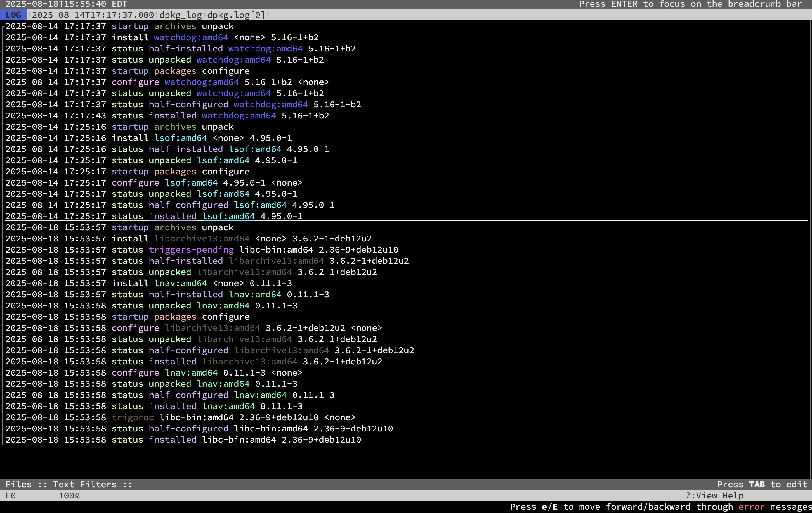Select line 'status half-installed libarchive13:amd64'
Viewport: 812px width, 513px height.
[x=207, y=261]
